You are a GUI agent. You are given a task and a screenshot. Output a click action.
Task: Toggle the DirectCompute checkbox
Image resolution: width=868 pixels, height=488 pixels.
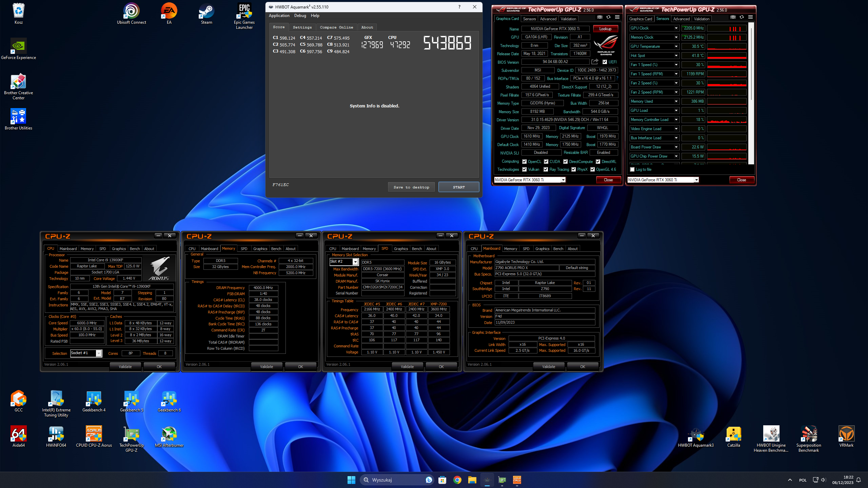pos(565,162)
